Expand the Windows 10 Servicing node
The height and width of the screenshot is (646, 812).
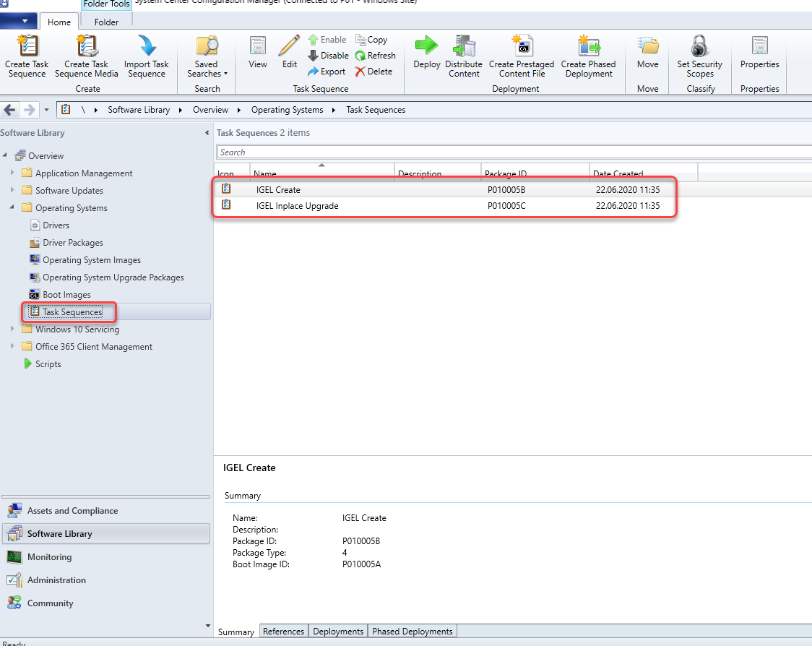coord(12,330)
